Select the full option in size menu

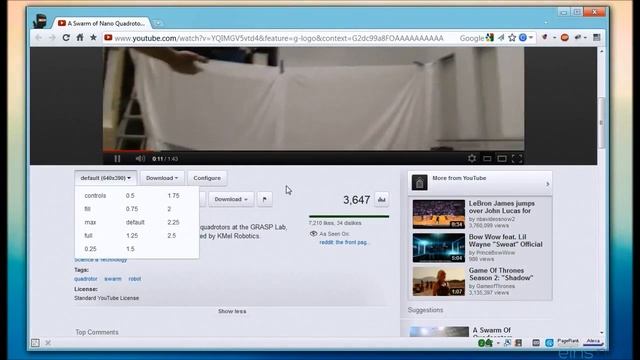[88, 236]
